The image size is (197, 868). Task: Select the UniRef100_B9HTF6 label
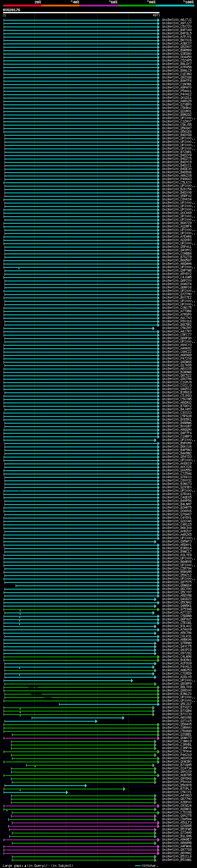[176, 81]
